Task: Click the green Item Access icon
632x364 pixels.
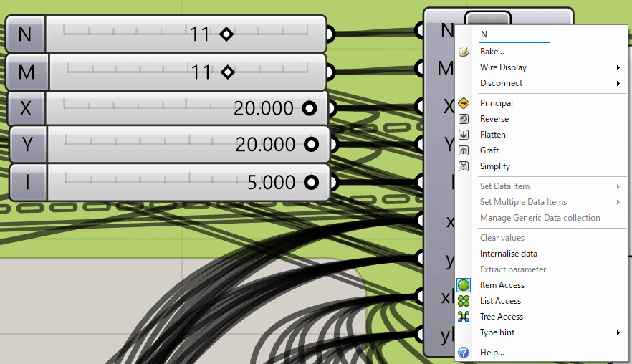Action: click(464, 285)
